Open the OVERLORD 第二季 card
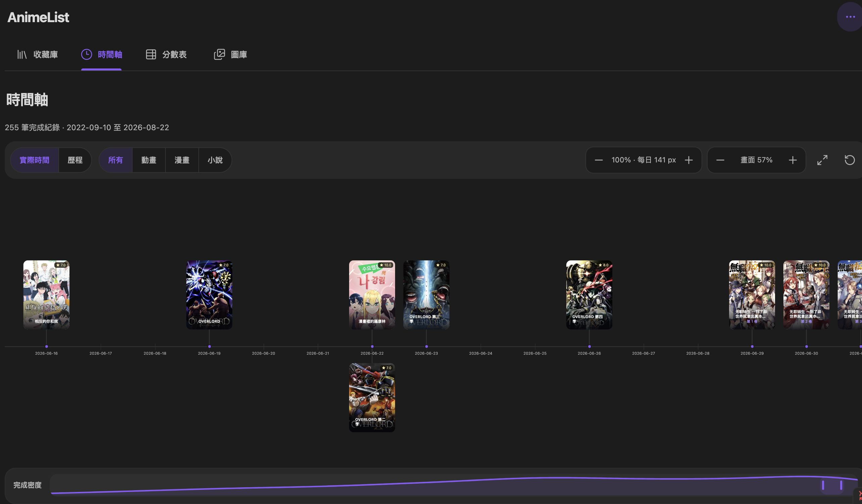862x504 pixels. (372, 398)
